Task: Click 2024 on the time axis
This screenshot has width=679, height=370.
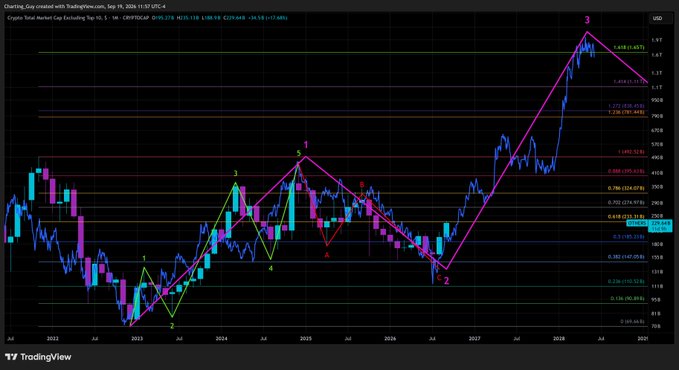Action: click(221, 339)
